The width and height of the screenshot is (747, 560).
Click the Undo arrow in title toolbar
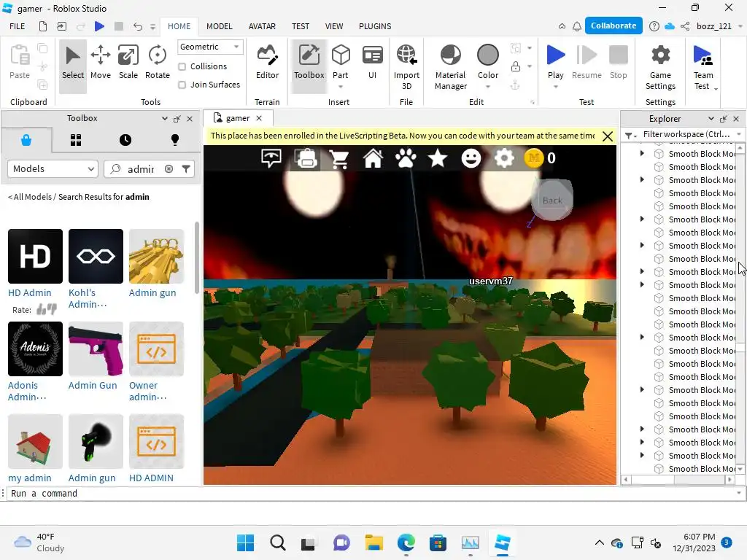tap(138, 26)
